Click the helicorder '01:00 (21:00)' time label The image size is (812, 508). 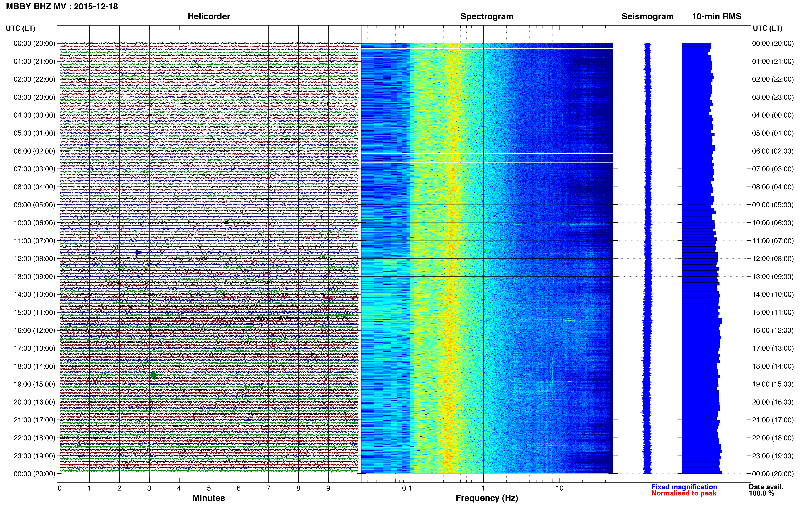[34, 62]
